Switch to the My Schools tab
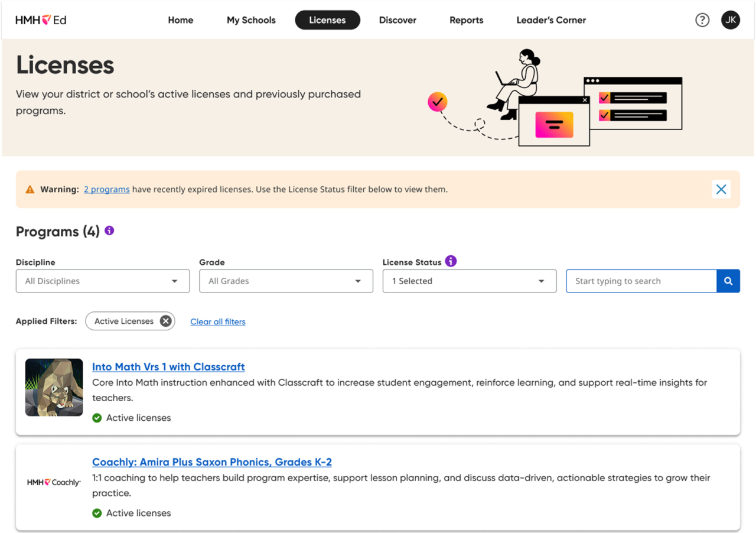 coord(251,20)
